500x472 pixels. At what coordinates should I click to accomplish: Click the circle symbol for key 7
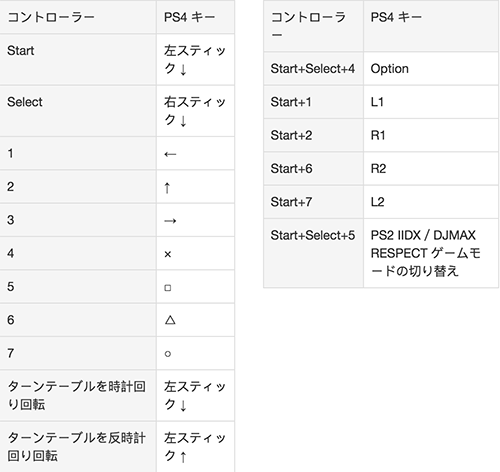168,354
